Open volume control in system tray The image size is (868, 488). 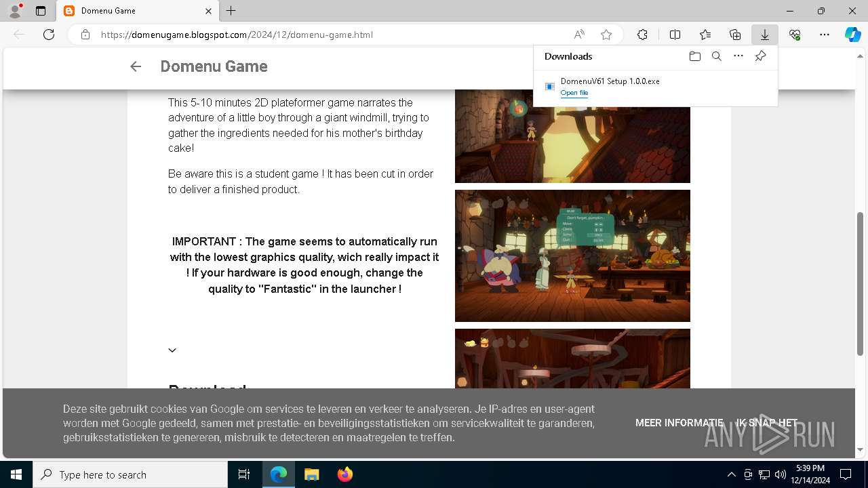point(780,474)
